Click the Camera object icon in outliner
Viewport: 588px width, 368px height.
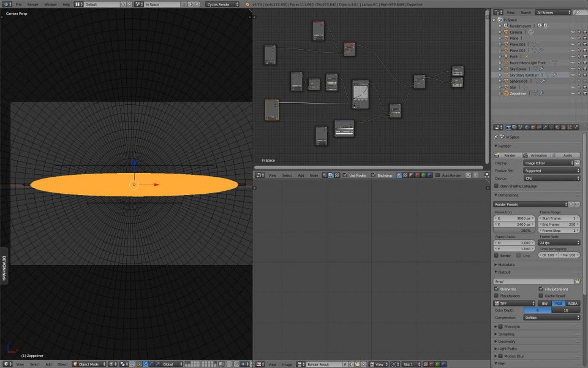point(506,32)
